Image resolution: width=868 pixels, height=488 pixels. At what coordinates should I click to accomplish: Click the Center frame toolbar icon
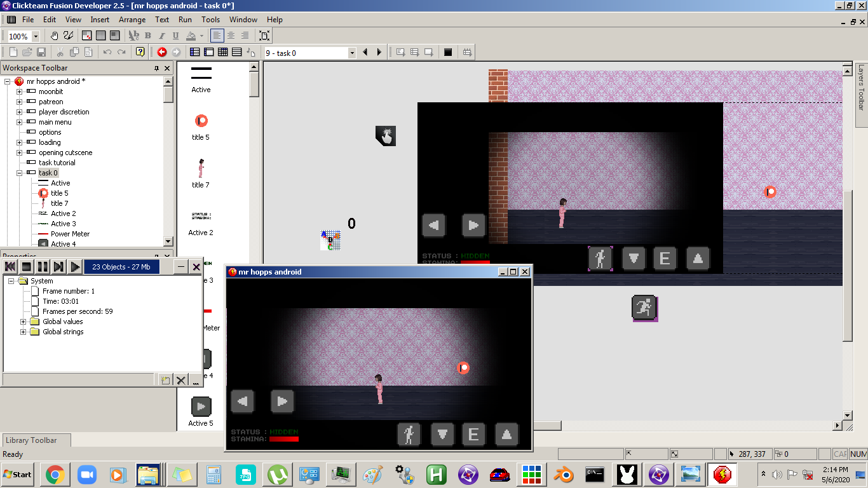point(265,36)
